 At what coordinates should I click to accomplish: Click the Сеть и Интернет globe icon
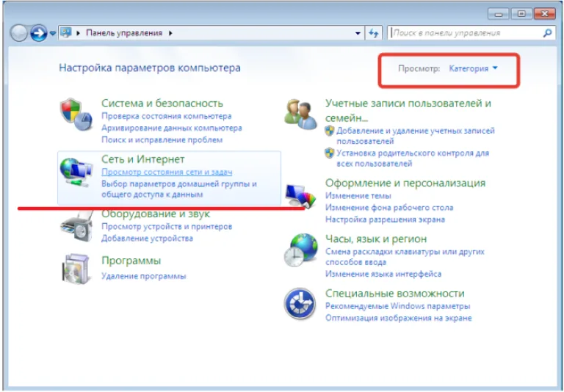(76, 172)
